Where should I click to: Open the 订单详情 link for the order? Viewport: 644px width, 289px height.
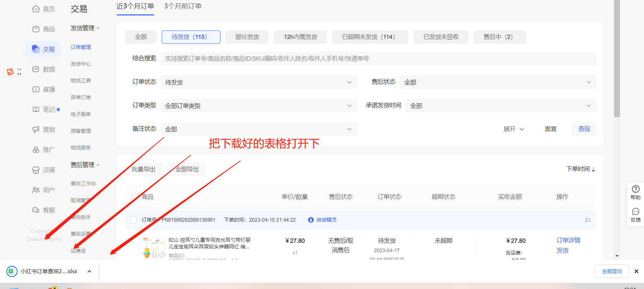tap(568, 240)
